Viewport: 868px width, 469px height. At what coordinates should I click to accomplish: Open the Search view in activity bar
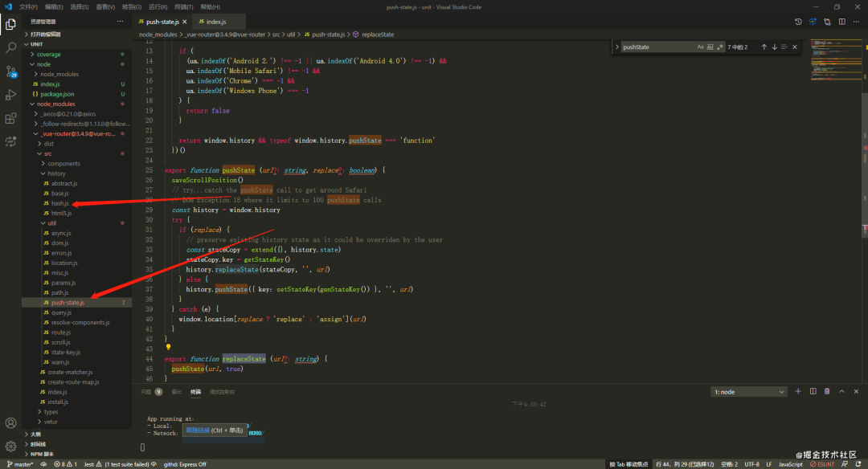click(10, 48)
